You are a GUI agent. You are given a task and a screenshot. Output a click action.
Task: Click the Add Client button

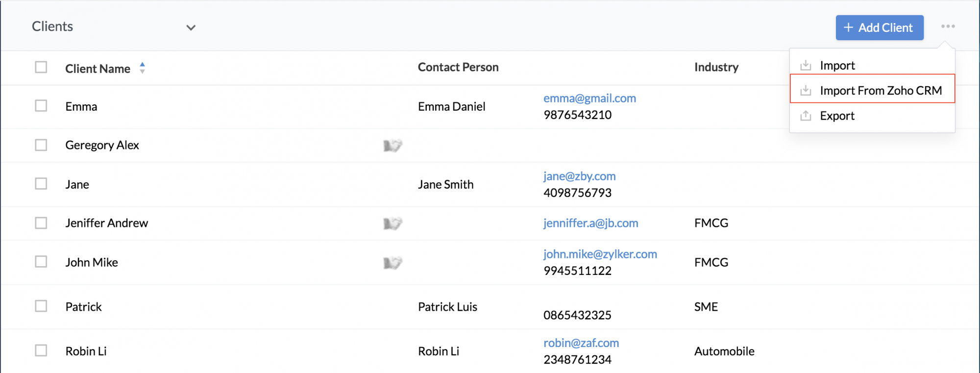tap(880, 27)
